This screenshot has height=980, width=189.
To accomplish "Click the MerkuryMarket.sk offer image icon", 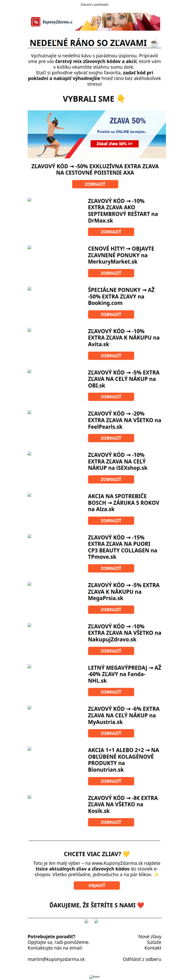I will click(30, 247).
